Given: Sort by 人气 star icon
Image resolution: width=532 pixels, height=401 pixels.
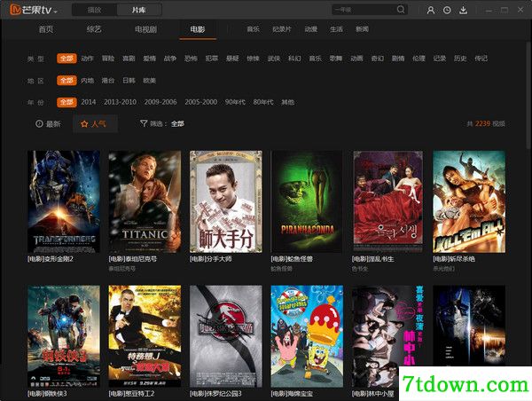Looking at the screenshot, I should pos(94,124).
